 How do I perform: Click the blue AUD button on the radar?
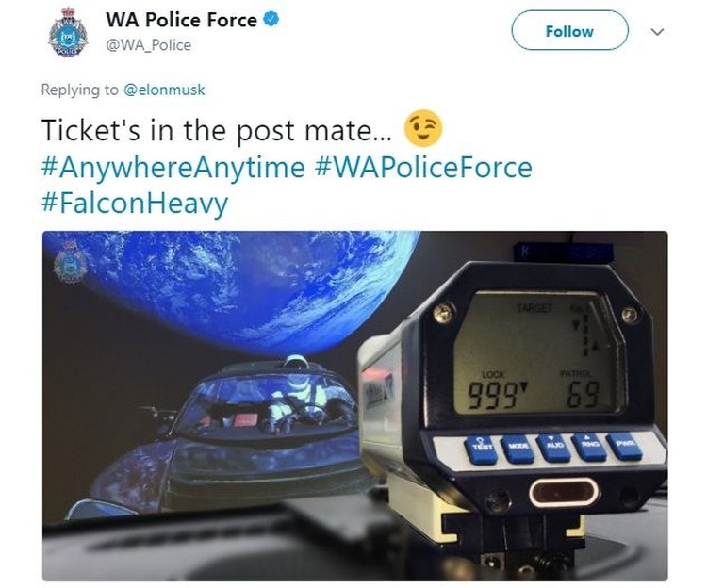552,448
